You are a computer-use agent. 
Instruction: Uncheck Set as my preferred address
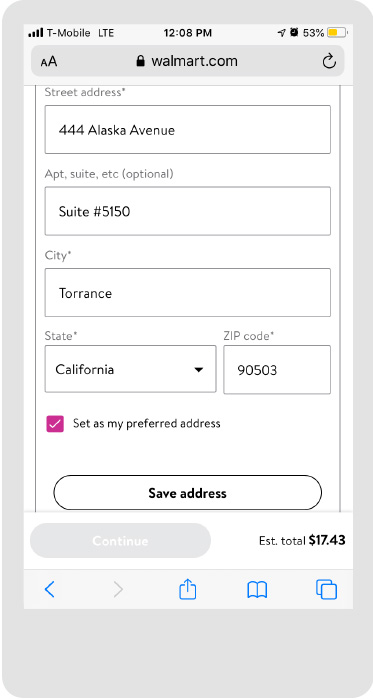(55, 424)
